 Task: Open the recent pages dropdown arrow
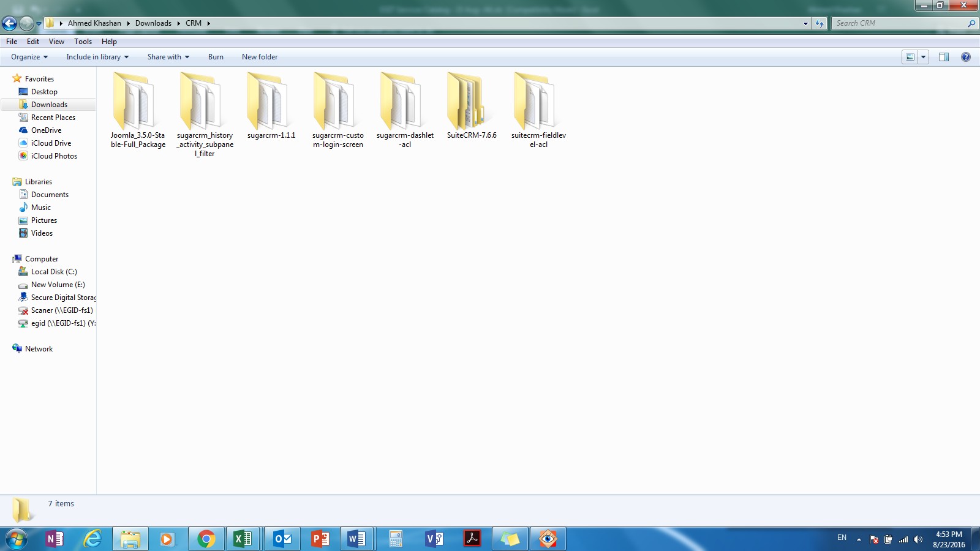[x=39, y=24]
